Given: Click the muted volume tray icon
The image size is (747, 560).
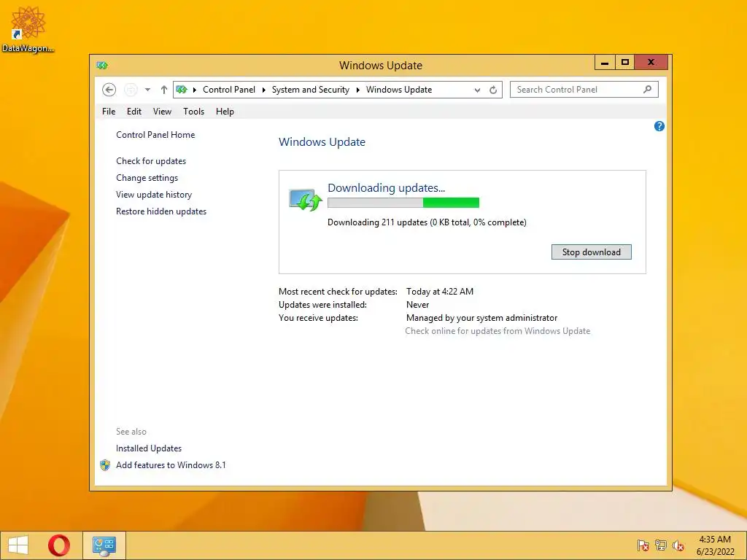Looking at the screenshot, I should [678, 545].
